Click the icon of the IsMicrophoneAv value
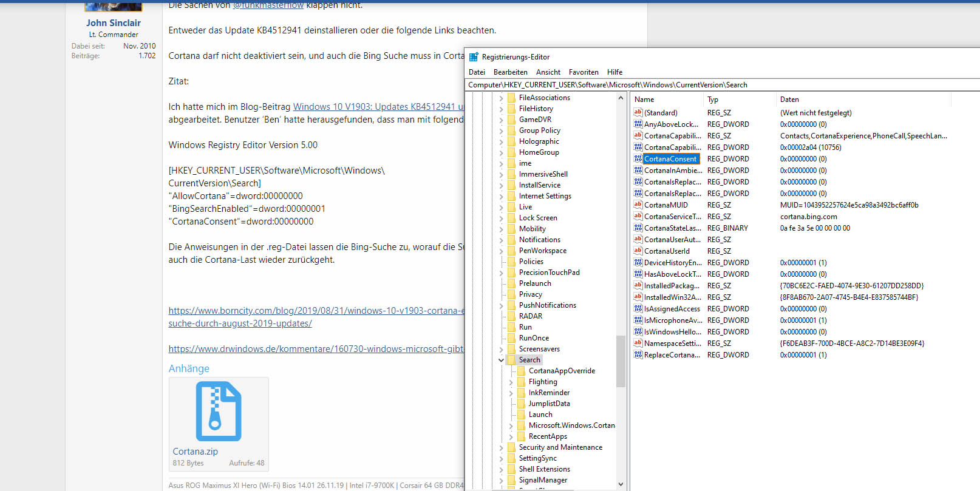 pyautogui.click(x=638, y=320)
